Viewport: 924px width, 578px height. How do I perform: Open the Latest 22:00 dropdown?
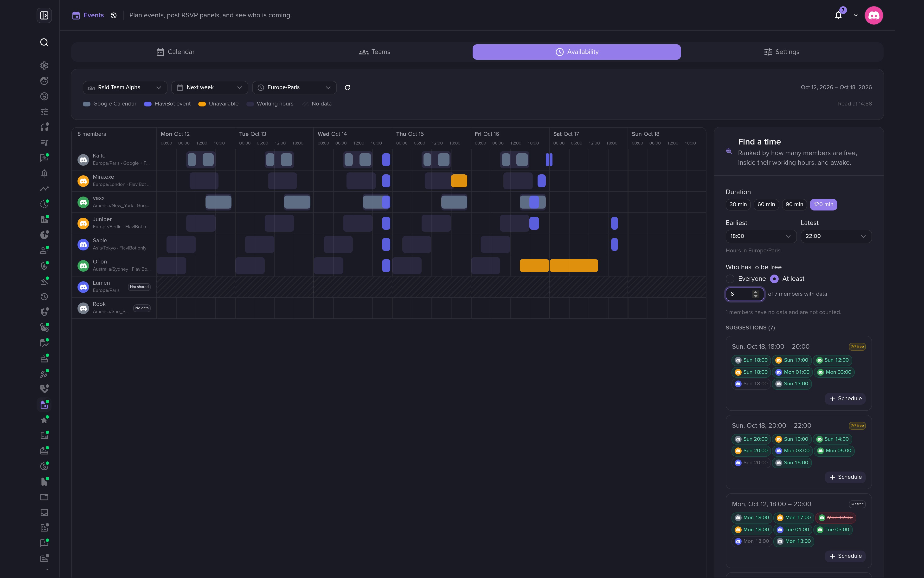pos(836,236)
